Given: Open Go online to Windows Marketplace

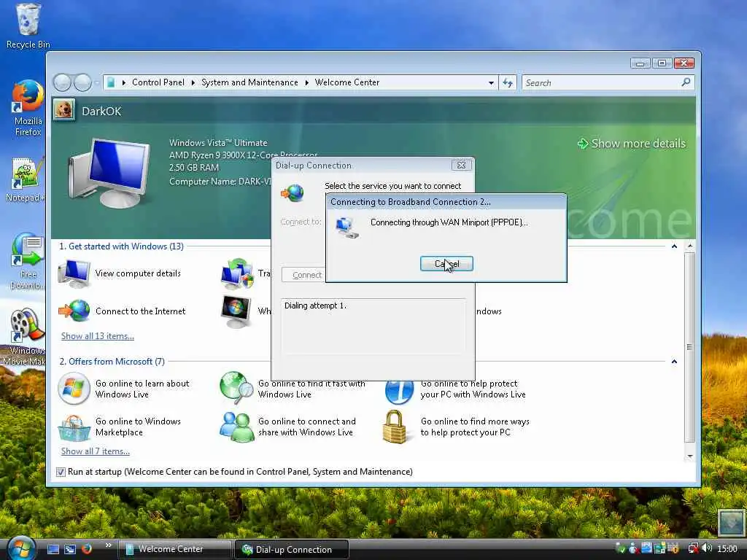Looking at the screenshot, I should pyautogui.click(x=120, y=427).
